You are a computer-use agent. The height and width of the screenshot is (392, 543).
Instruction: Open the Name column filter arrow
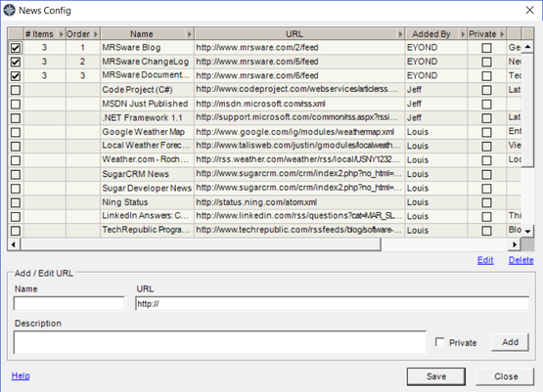[x=190, y=34]
